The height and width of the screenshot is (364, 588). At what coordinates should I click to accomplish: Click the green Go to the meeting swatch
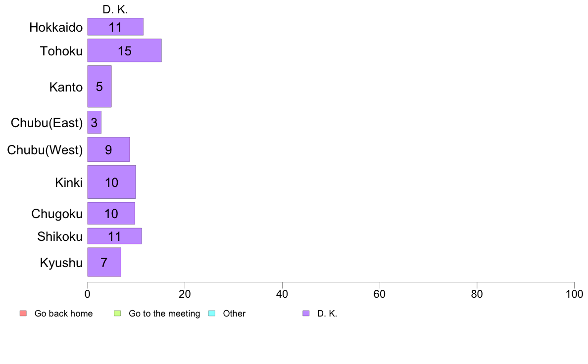point(117,314)
